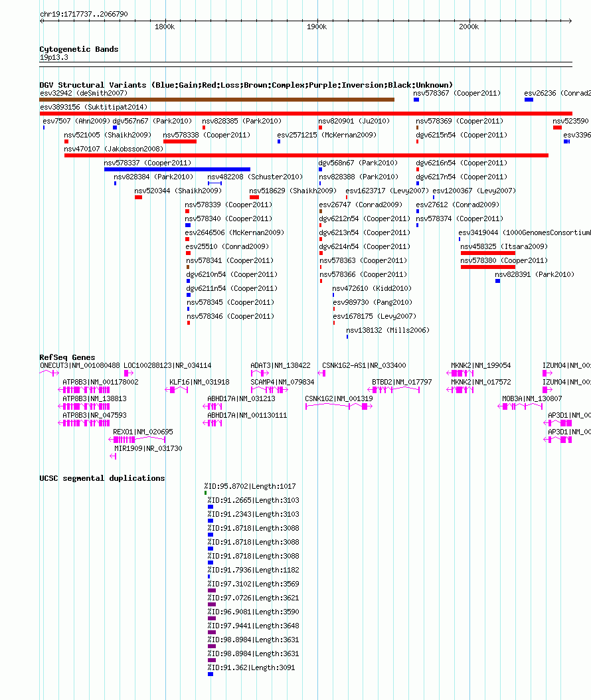Select nsv828385 (Park2010) variant label
Image resolution: width=591 pixels, height=700 pixels.
point(242,121)
